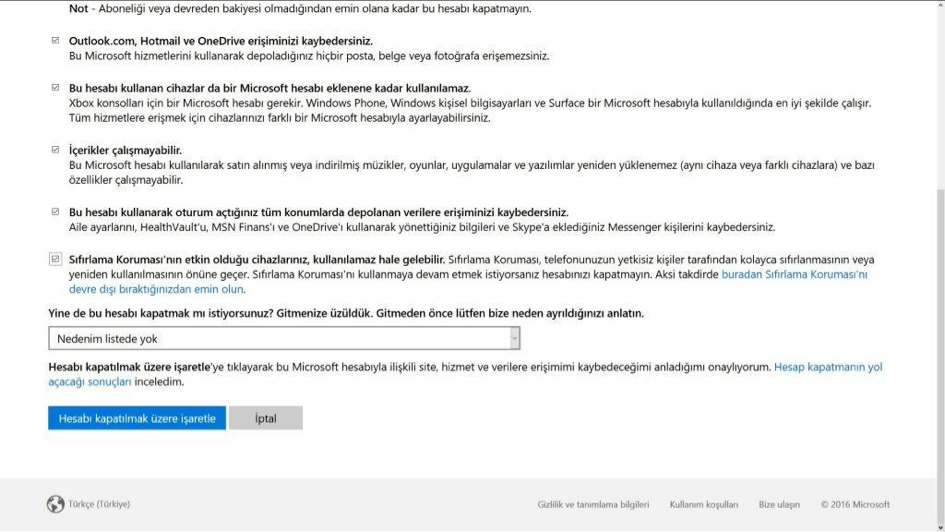Click the arrow on the reason combo box

click(x=515, y=339)
